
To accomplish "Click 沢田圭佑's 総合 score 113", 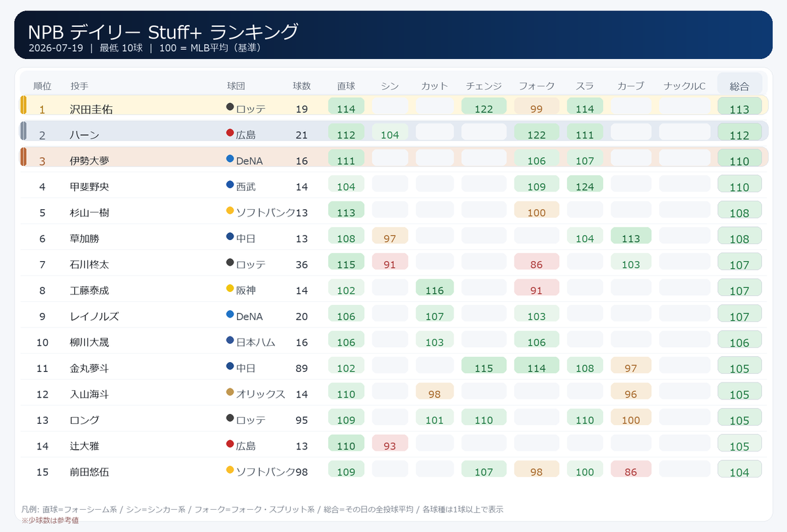I will (740, 106).
